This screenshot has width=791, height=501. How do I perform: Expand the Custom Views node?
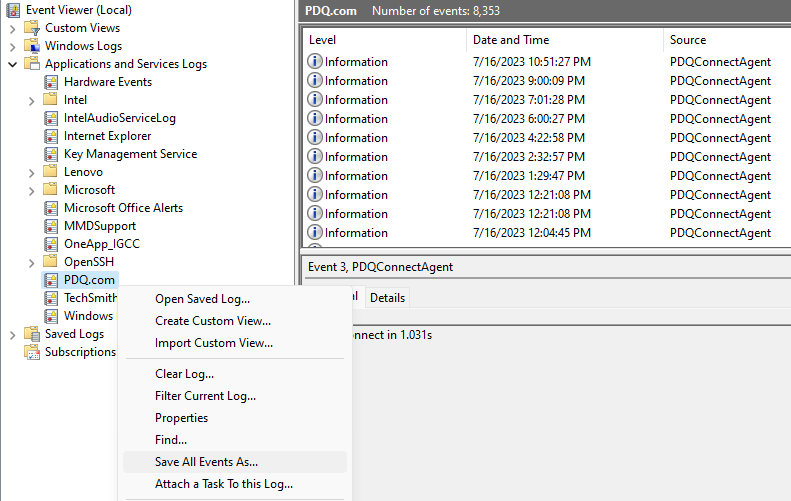[13, 29]
